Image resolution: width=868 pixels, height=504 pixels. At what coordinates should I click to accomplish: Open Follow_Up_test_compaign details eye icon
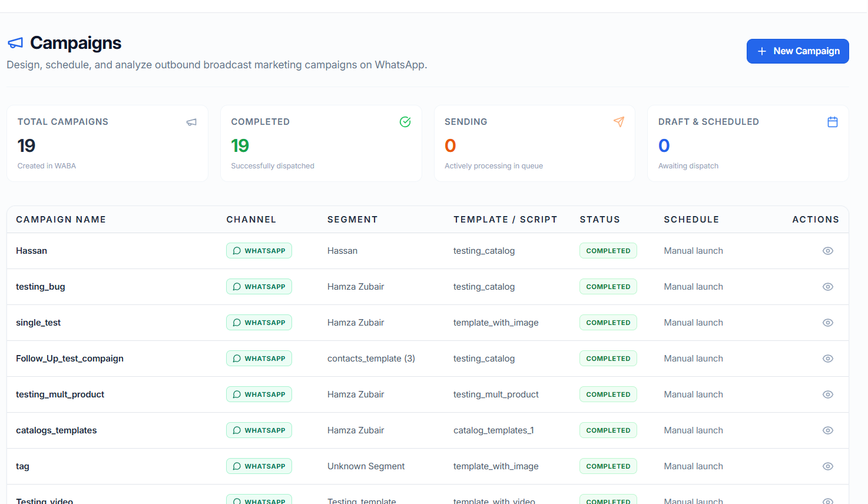[x=828, y=359]
